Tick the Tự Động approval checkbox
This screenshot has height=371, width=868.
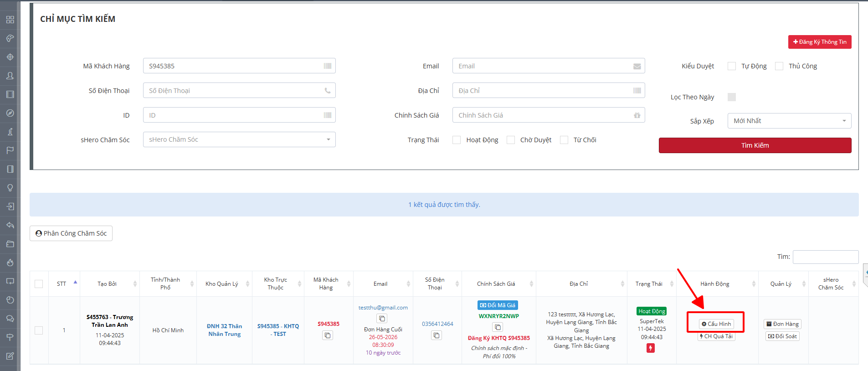click(x=732, y=66)
